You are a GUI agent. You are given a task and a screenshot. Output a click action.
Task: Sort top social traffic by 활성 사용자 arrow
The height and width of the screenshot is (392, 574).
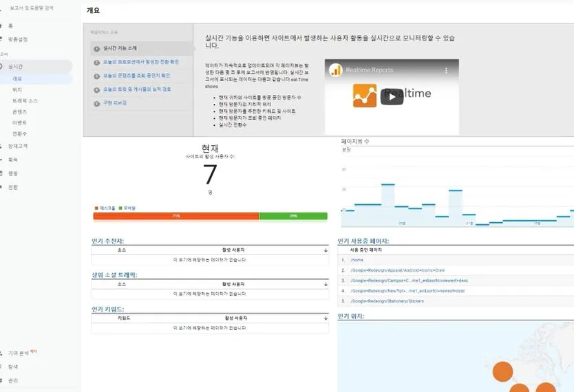pos(326,285)
